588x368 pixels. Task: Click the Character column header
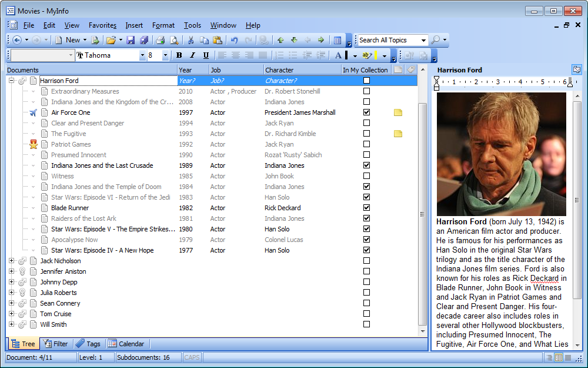point(302,70)
